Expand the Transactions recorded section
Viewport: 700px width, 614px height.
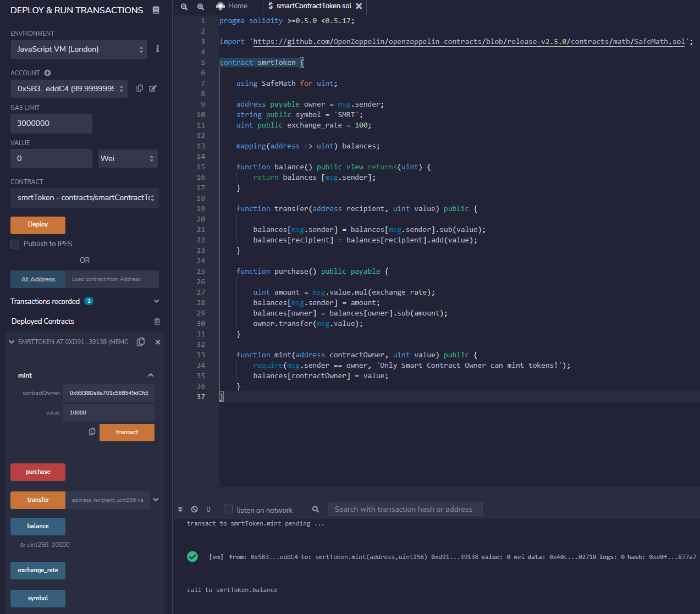click(157, 301)
